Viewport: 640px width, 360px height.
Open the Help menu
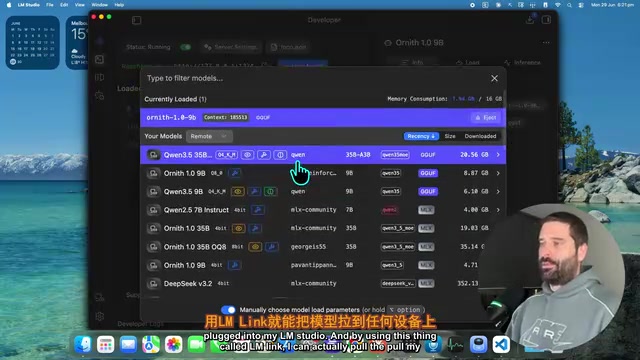pos(119,5)
